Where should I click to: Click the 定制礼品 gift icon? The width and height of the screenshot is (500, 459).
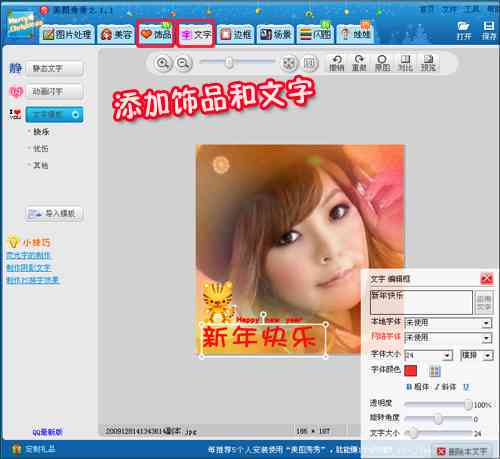(17, 449)
